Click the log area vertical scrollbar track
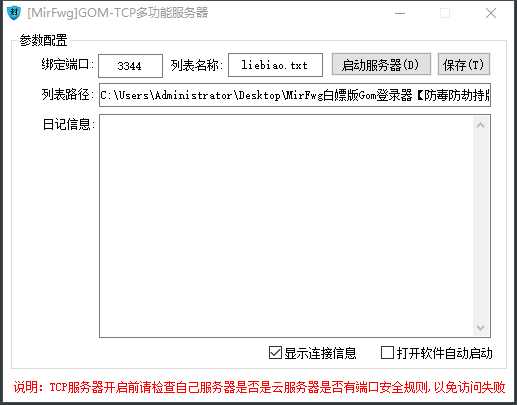The height and width of the screenshot is (405, 517). 480,227
